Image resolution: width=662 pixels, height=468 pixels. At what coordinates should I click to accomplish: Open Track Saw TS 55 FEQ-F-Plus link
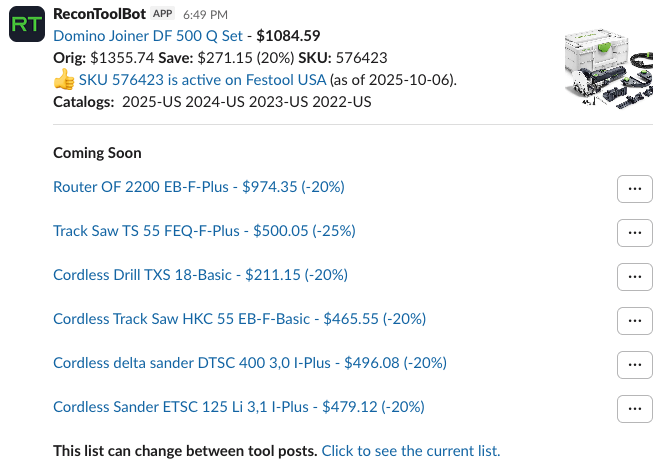[204, 231]
